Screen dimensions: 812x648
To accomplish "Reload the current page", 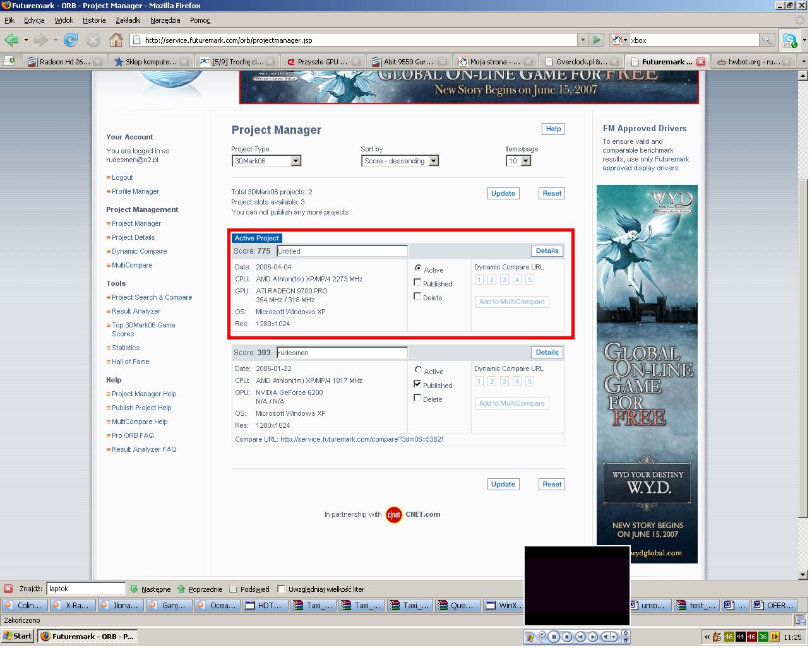I will [71, 40].
